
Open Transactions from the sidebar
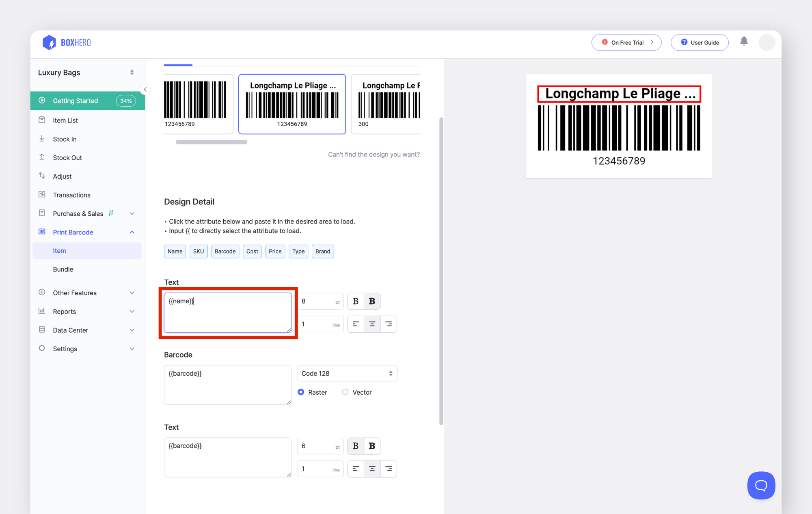point(72,195)
